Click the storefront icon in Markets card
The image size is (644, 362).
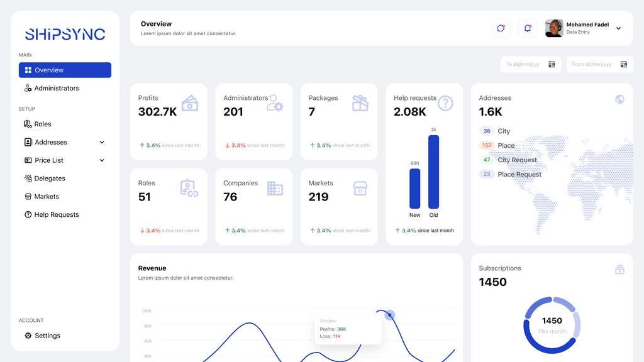coord(360,189)
